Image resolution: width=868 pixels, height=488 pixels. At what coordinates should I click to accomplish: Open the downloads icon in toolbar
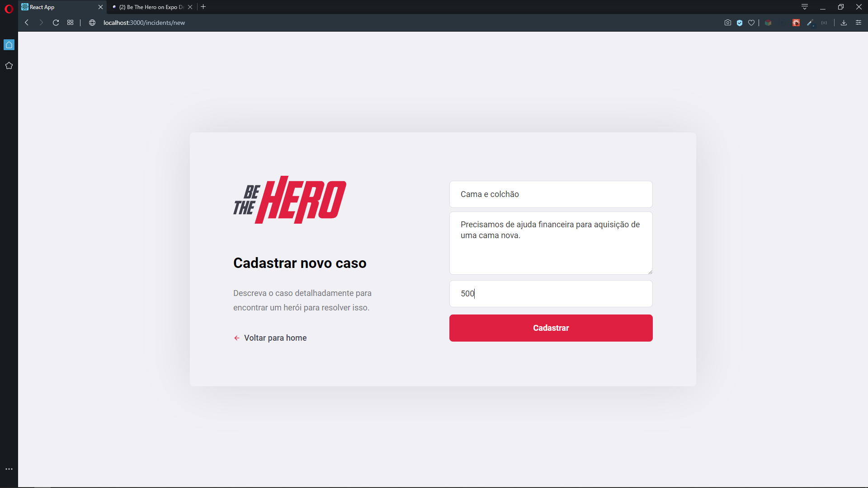pos(844,23)
